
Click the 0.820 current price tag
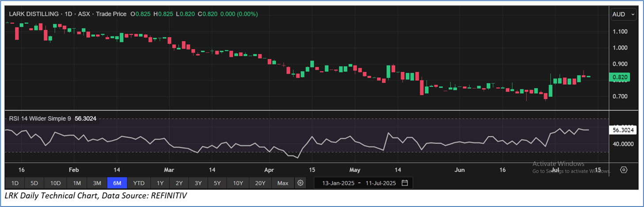tap(620, 78)
